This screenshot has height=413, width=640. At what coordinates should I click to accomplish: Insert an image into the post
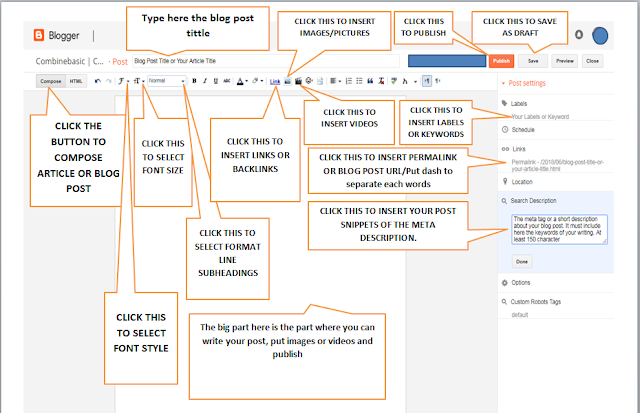tap(287, 81)
